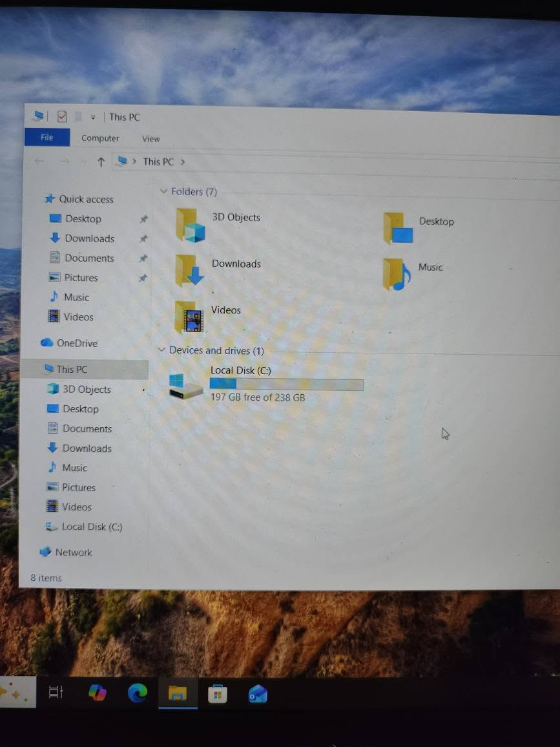The image size is (560, 747).
Task: Open the Videos folder icon in Folders
Action: click(x=189, y=317)
